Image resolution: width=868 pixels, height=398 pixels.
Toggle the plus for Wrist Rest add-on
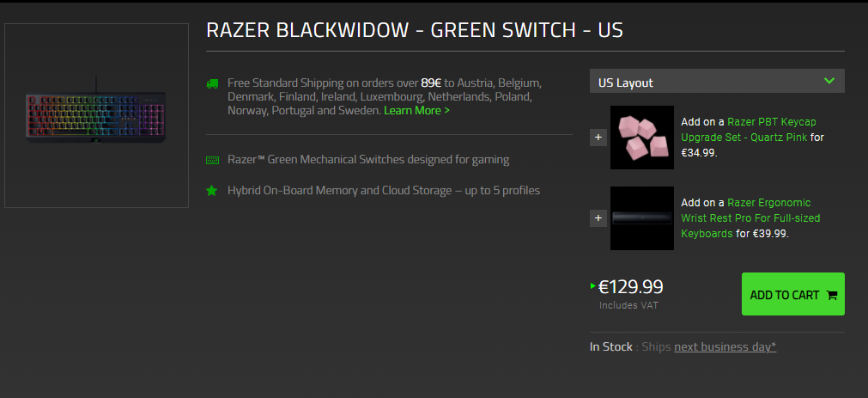coord(598,218)
